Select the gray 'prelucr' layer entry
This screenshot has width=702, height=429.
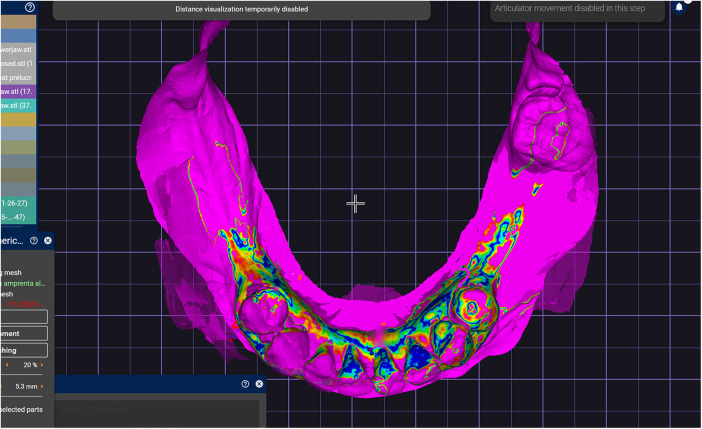[x=18, y=77]
